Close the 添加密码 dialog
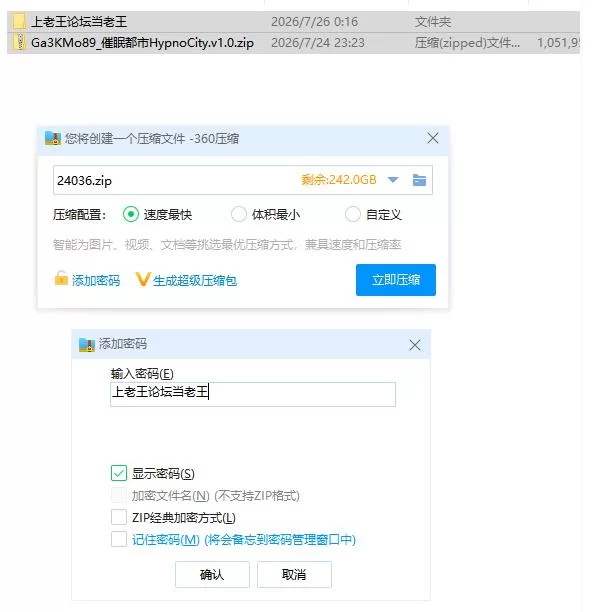 (x=415, y=345)
